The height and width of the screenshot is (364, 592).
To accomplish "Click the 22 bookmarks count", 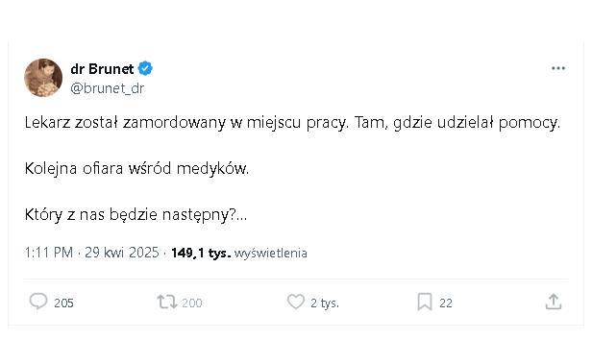I will (x=446, y=303).
